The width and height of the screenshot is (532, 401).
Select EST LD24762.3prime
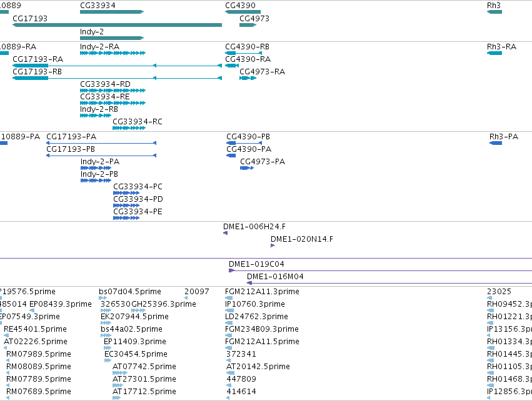point(229,323)
